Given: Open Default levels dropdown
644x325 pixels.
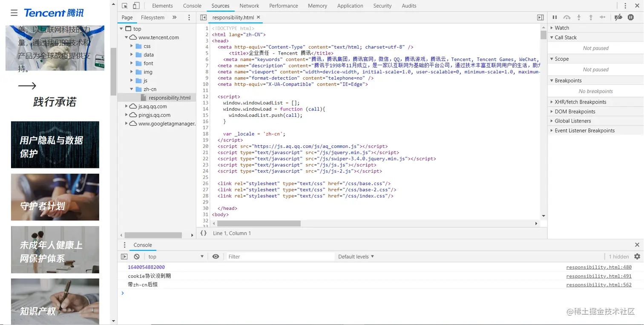Looking at the screenshot, I should click(x=356, y=257).
